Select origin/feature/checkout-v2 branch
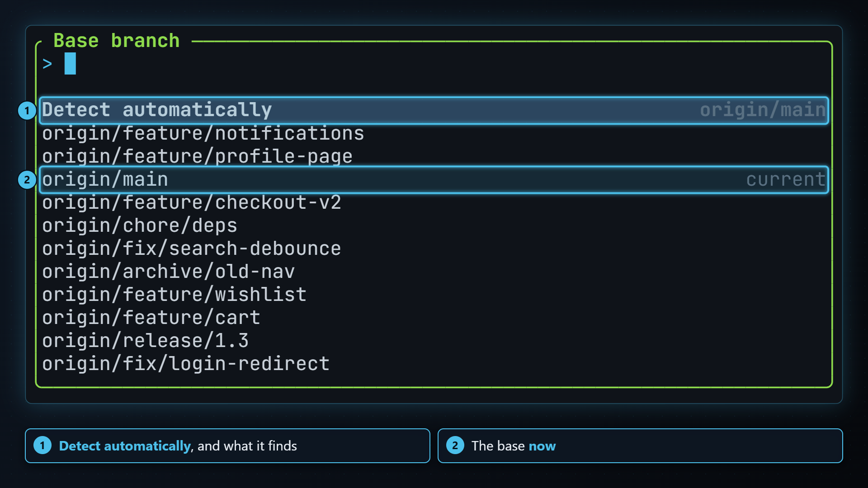The width and height of the screenshot is (868, 488). pyautogui.click(x=434, y=202)
